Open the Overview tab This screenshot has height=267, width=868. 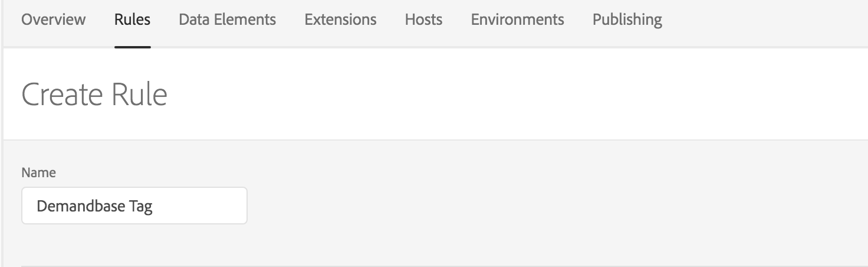point(53,19)
